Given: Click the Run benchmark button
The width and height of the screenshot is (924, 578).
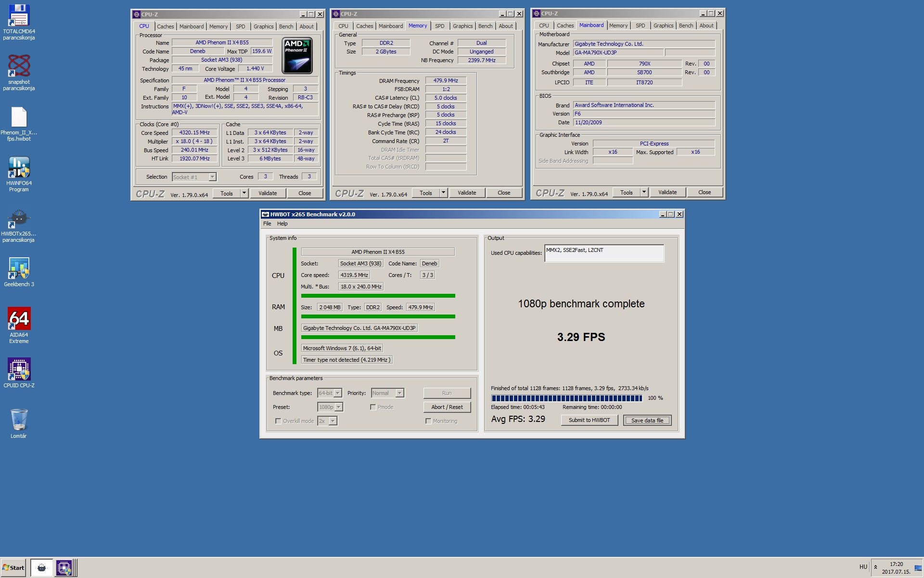Looking at the screenshot, I should point(447,393).
